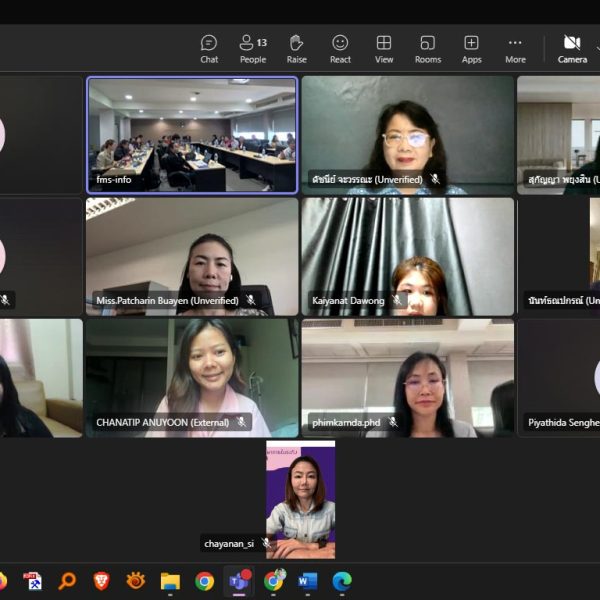This screenshot has width=600, height=600.
Task: Switch to Microsoft Teams in the taskbar
Action: click(x=239, y=581)
